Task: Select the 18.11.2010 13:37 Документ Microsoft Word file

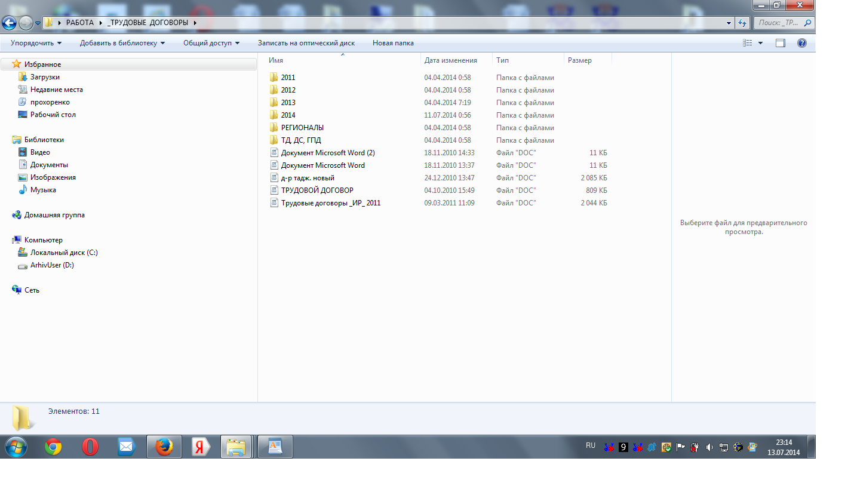Action: [x=323, y=165]
